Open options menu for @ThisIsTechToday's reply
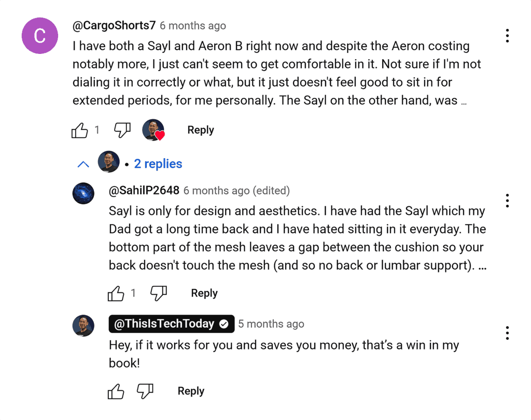This screenshot has width=531, height=420. click(507, 333)
